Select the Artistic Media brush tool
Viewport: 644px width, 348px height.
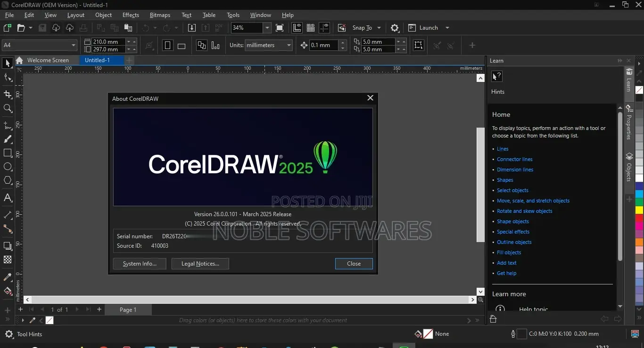8,139
